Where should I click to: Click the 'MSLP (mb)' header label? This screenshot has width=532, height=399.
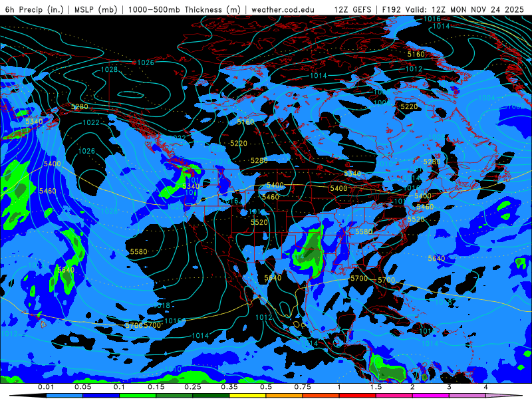[96, 9]
